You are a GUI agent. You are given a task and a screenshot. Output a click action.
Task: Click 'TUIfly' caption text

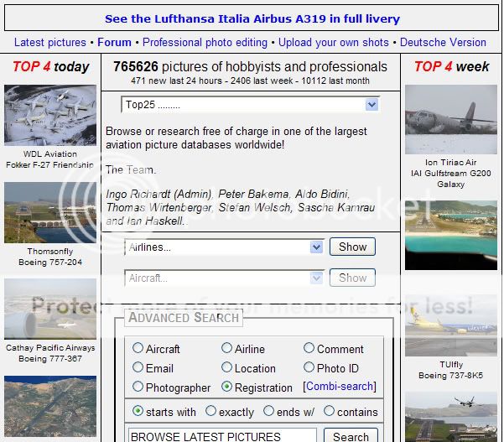pyautogui.click(x=451, y=365)
